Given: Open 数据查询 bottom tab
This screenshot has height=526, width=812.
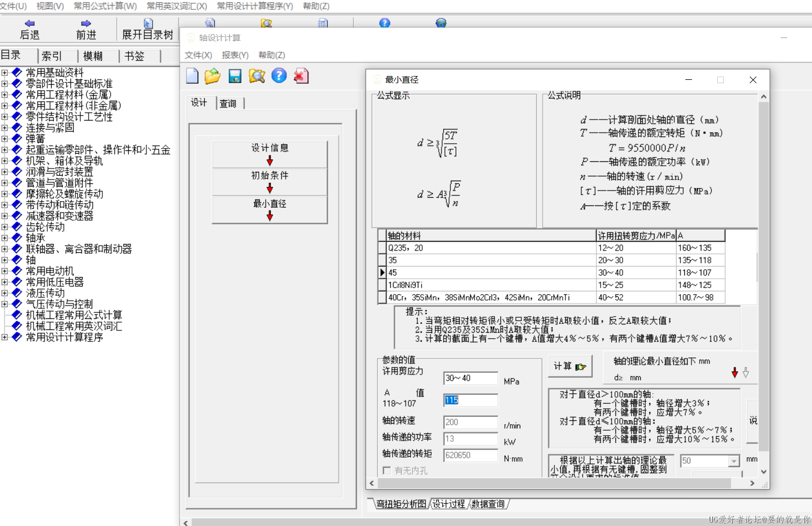Looking at the screenshot, I should 488,504.
